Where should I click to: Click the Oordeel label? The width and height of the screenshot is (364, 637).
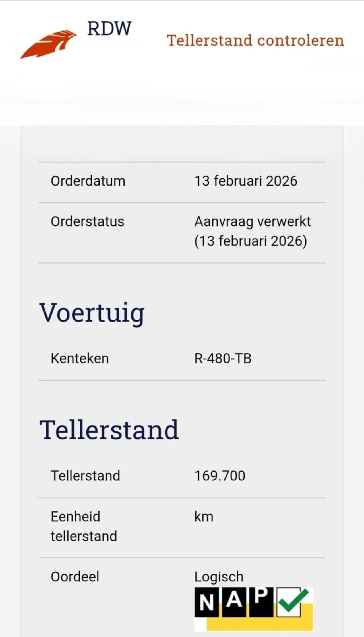75,577
